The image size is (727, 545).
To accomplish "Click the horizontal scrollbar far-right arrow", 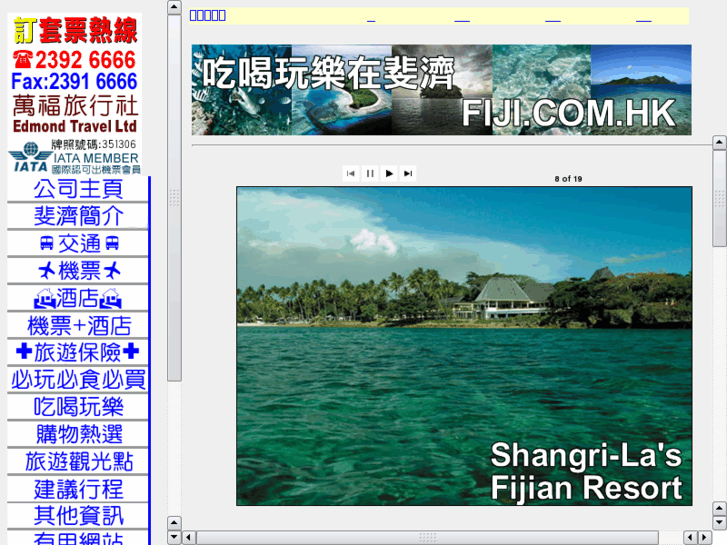I will pyautogui.click(x=704, y=538).
